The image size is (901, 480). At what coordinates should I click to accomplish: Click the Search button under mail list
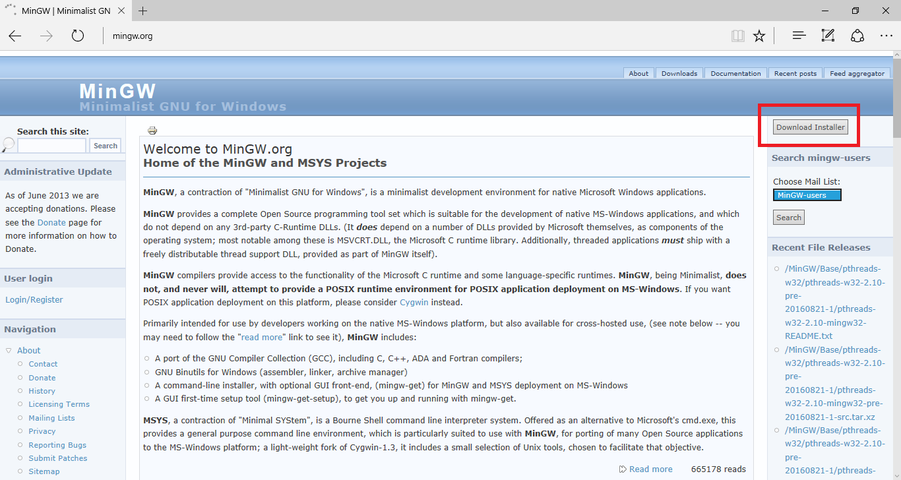[x=788, y=217]
